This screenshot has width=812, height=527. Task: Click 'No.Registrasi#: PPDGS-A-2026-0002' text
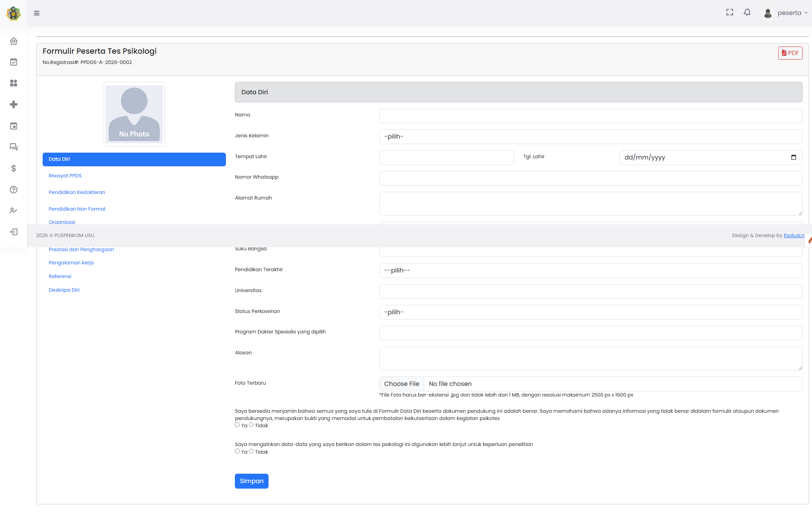87,62
